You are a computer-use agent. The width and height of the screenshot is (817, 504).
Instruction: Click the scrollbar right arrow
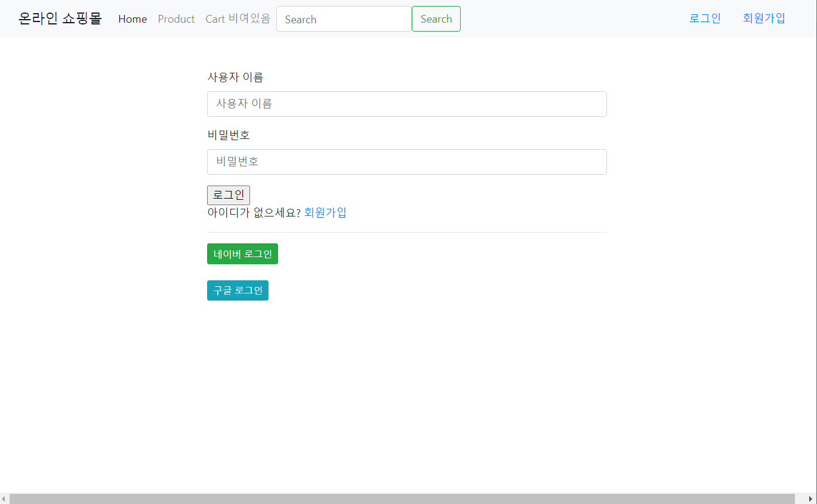(811, 499)
